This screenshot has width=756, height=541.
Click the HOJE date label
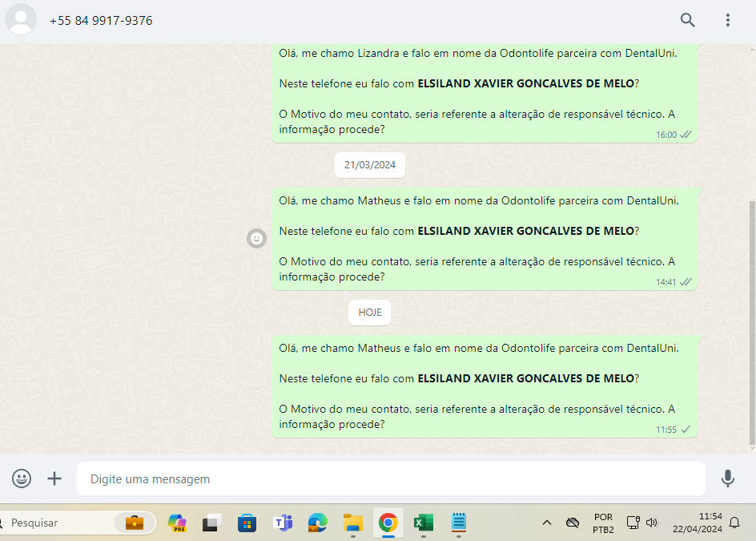point(370,313)
